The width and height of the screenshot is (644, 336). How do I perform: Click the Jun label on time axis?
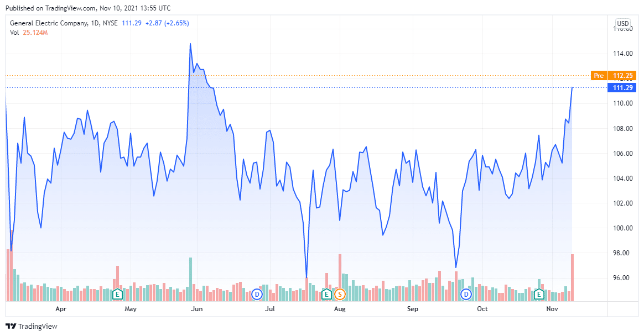click(197, 309)
